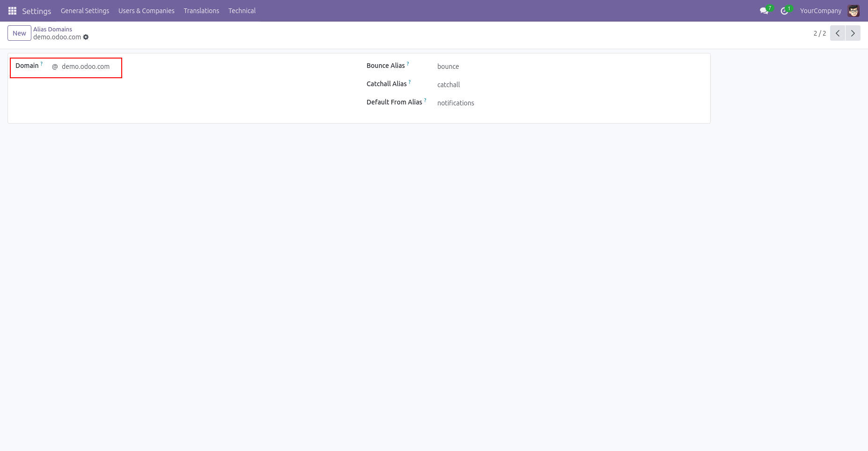
Task: Click the Catchall Alias label
Action: pos(386,84)
